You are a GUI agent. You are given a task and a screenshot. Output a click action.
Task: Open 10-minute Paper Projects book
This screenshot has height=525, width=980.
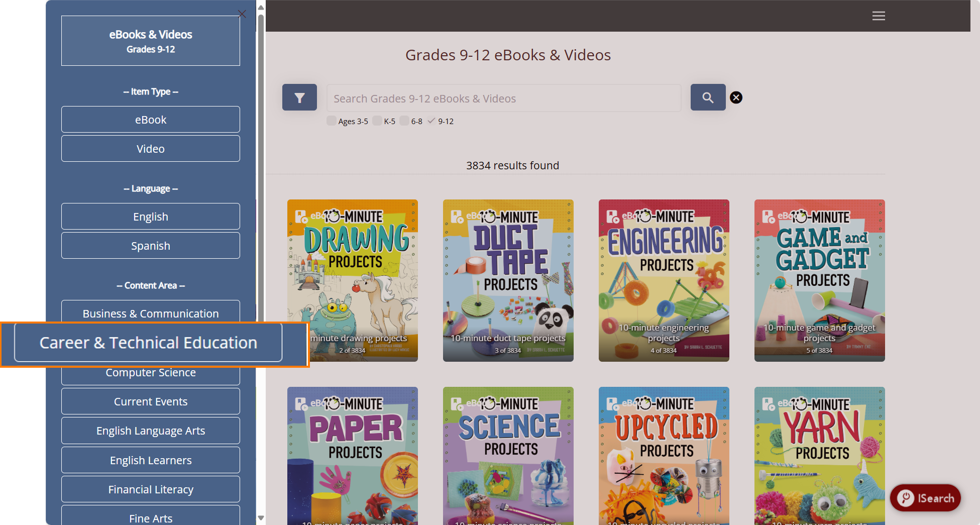click(353, 456)
